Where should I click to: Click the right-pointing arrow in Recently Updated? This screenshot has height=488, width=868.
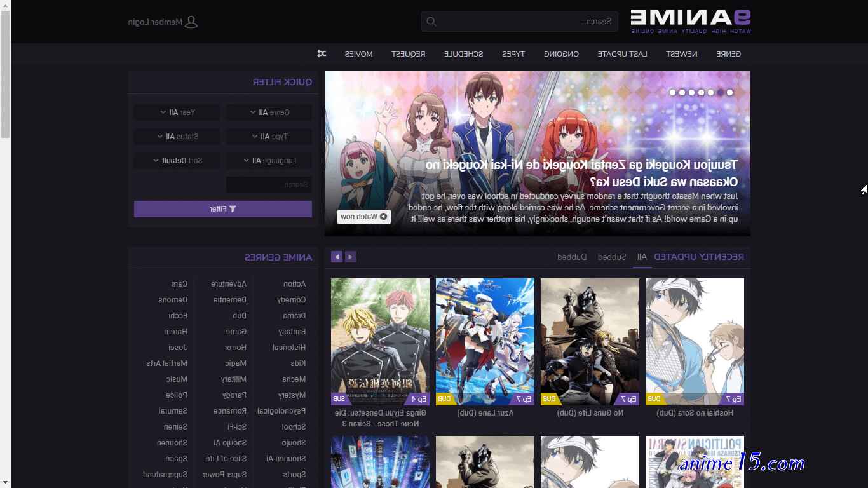point(351,257)
